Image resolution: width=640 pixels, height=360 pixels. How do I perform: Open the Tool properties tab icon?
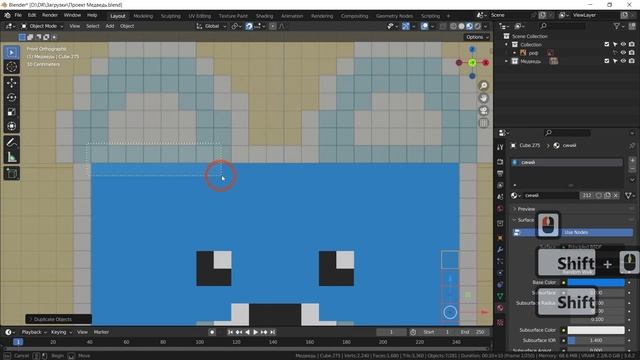(x=500, y=147)
